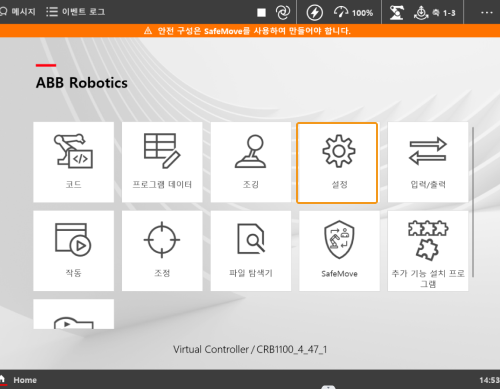Open the speed gauge 100% control
This screenshot has width=500, height=389.
pos(353,13)
